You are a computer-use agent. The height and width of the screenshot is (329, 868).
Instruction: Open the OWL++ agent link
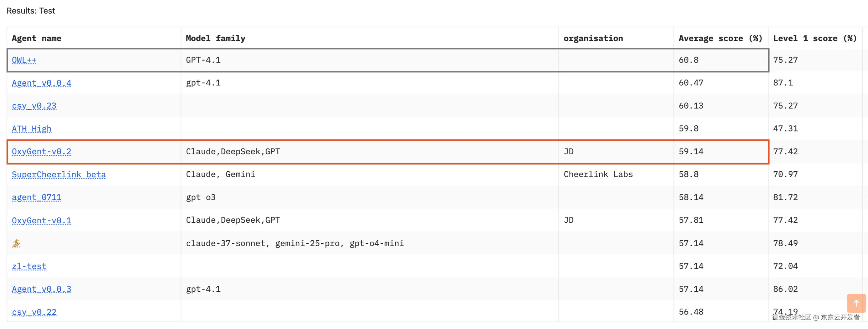tap(24, 60)
